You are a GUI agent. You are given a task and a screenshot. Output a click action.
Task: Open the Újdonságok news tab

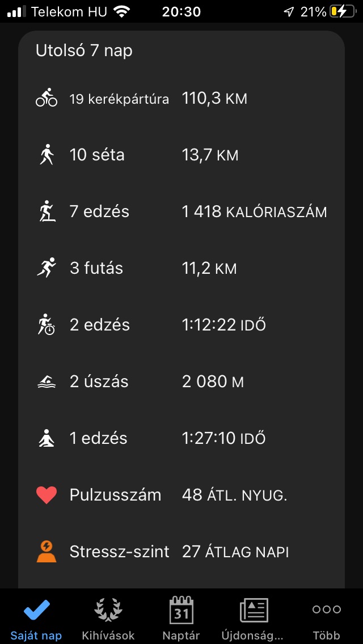point(254,618)
